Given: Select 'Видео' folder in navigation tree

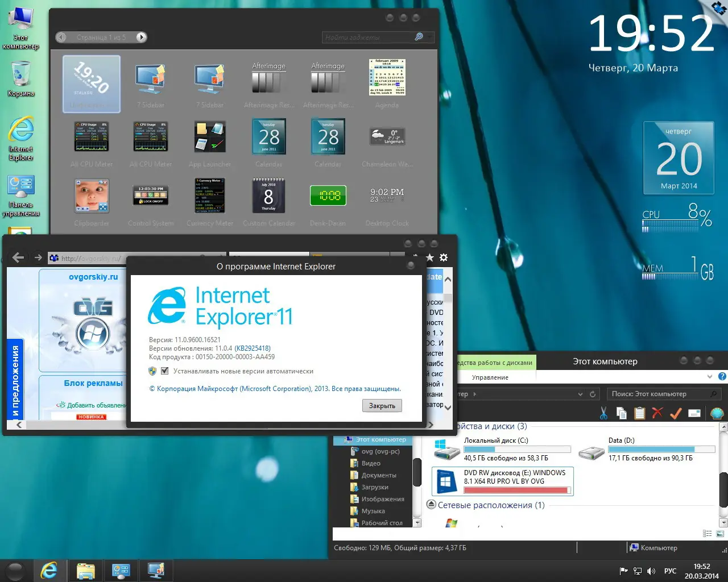Looking at the screenshot, I should tap(371, 463).
